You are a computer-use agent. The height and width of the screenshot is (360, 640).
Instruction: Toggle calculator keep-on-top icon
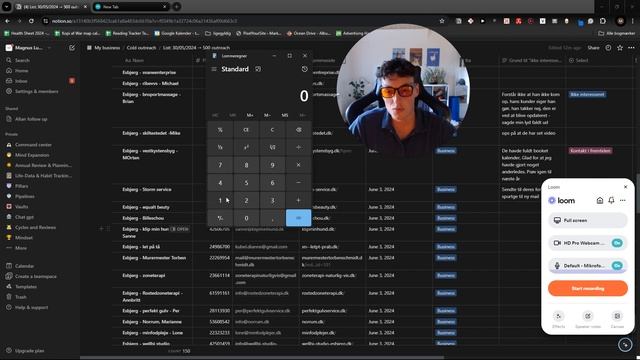(258, 69)
